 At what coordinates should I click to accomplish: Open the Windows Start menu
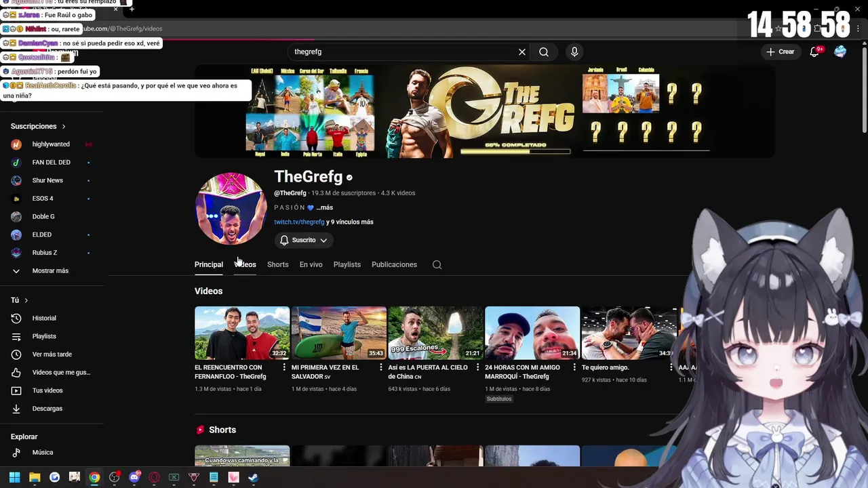[15, 477]
